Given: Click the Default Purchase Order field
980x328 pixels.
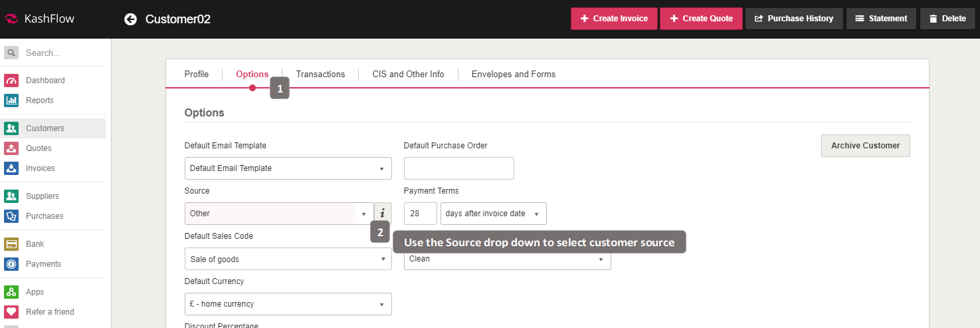Looking at the screenshot, I should (458, 168).
